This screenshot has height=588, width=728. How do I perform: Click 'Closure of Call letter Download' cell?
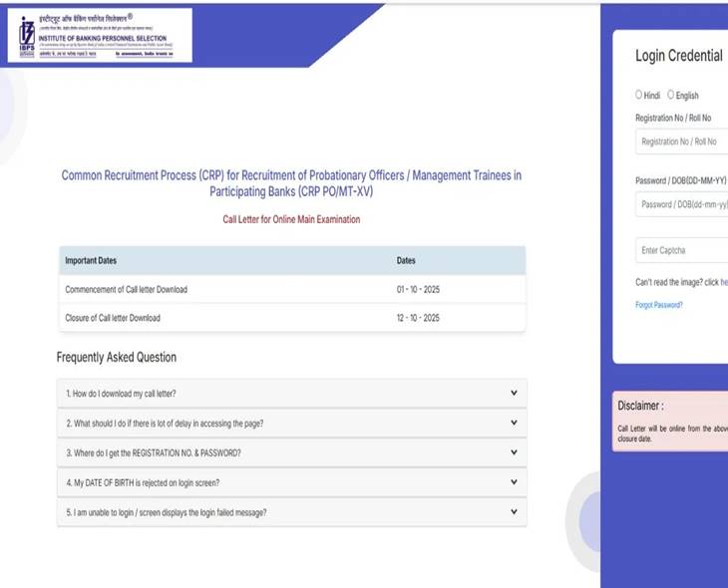point(113,318)
